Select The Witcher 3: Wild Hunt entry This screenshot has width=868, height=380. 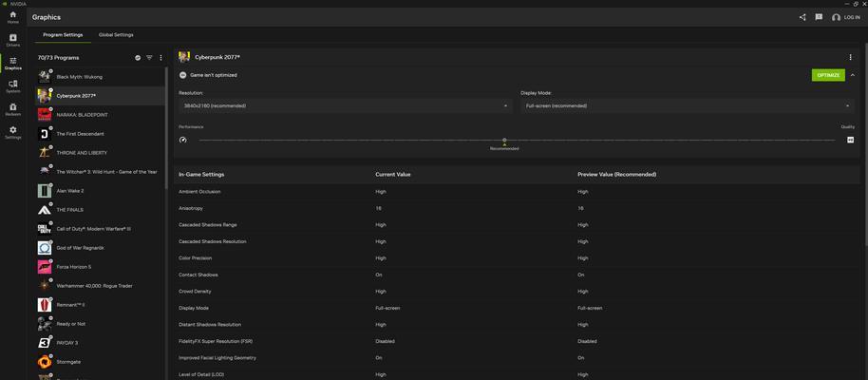101,172
